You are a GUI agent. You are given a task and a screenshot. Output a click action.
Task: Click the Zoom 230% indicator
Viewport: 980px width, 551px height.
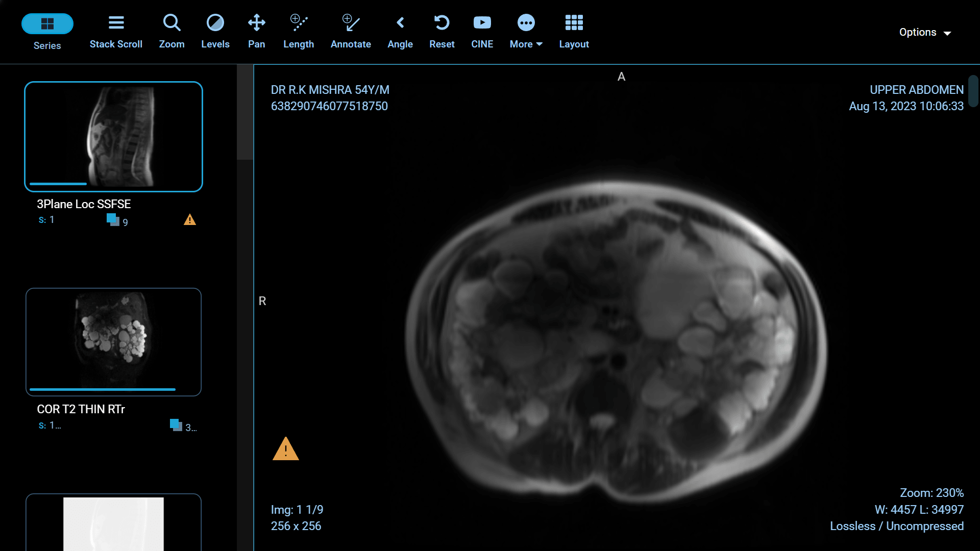[x=931, y=492]
